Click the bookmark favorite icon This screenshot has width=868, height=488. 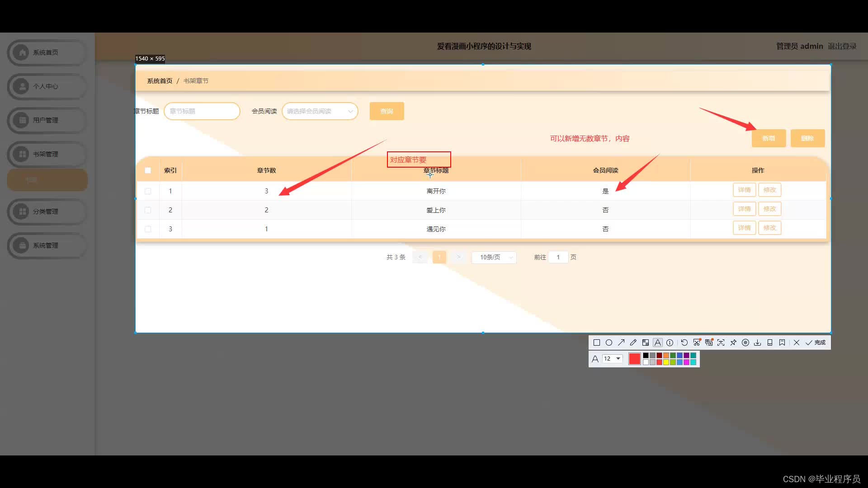pos(782,343)
